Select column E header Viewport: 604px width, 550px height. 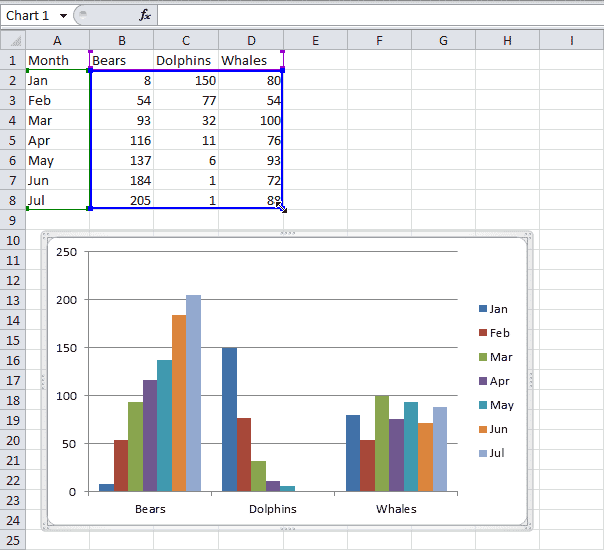315,40
